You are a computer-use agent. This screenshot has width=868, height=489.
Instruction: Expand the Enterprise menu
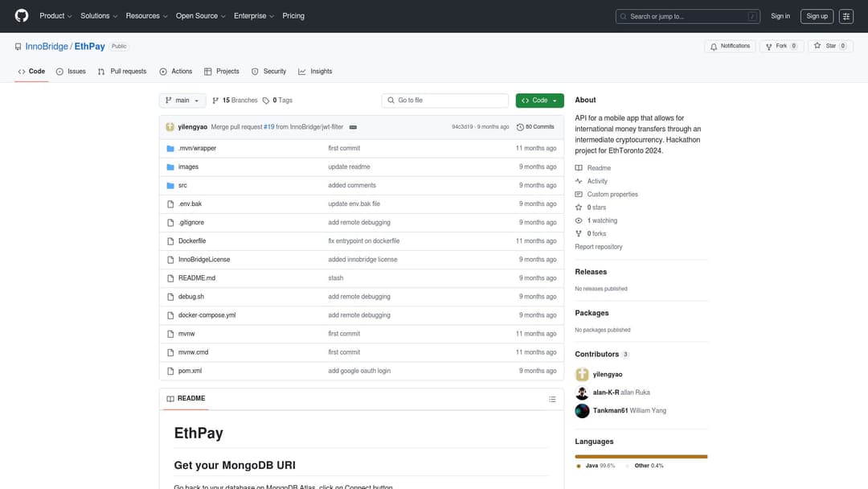point(253,16)
